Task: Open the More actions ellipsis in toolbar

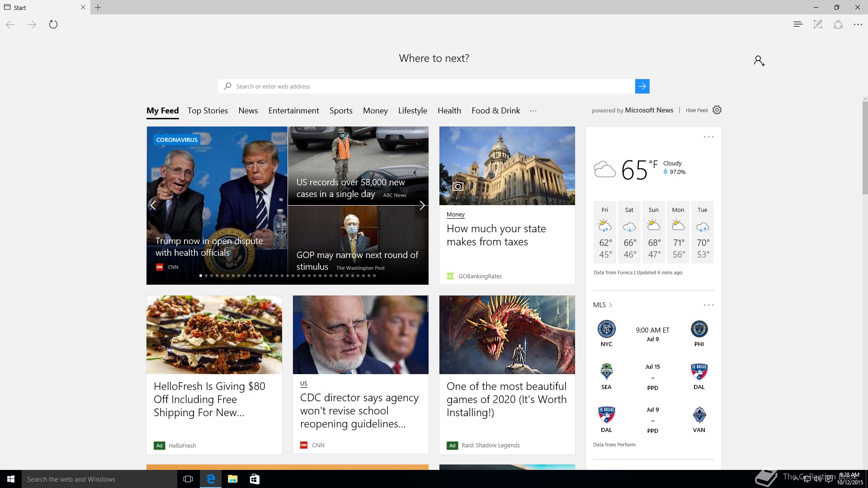Action: point(858,24)
